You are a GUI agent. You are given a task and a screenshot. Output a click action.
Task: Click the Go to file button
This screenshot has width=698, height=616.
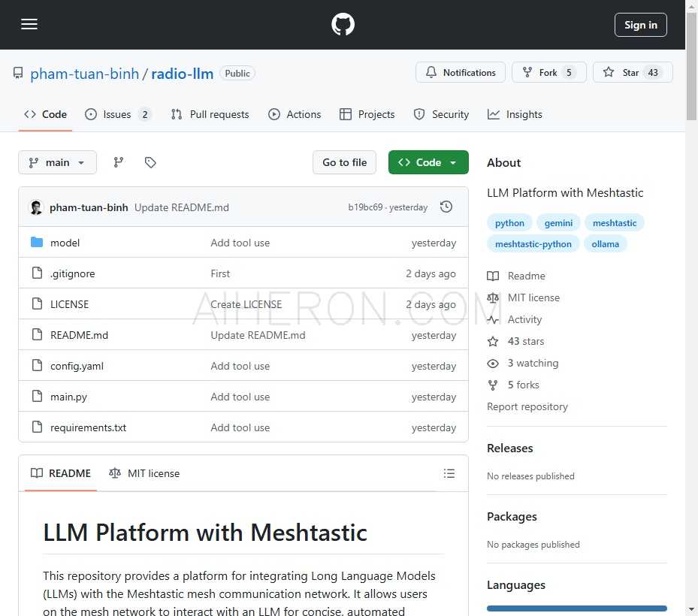point(345,162)
